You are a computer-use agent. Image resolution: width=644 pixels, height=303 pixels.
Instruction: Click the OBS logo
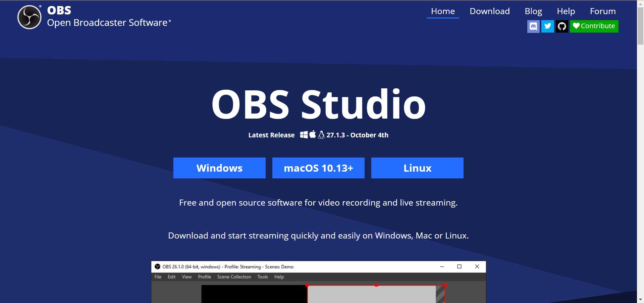pos(29,17)
